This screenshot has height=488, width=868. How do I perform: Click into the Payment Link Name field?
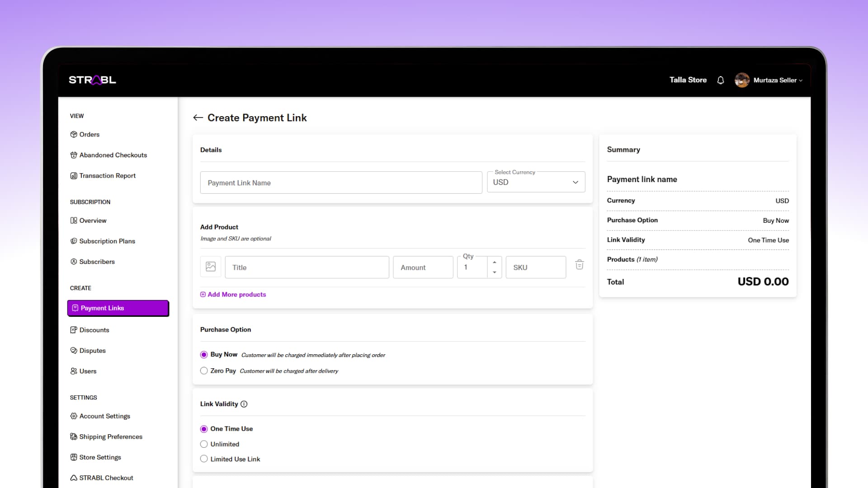(x=341, y=183)
